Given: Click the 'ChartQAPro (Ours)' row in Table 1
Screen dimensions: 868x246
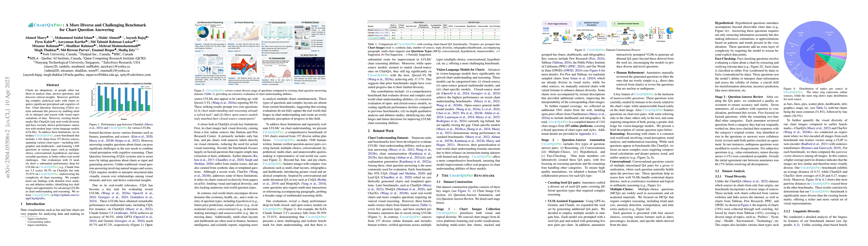Looking at the screenshot, I should point(434,38).
